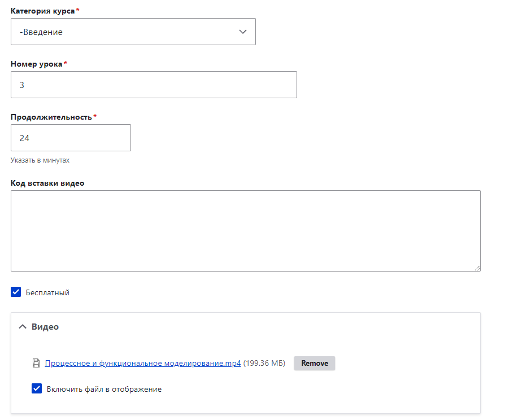Click the textarea resize grip corner
Screen dimensions: 527x420
[x=477, y=268]
